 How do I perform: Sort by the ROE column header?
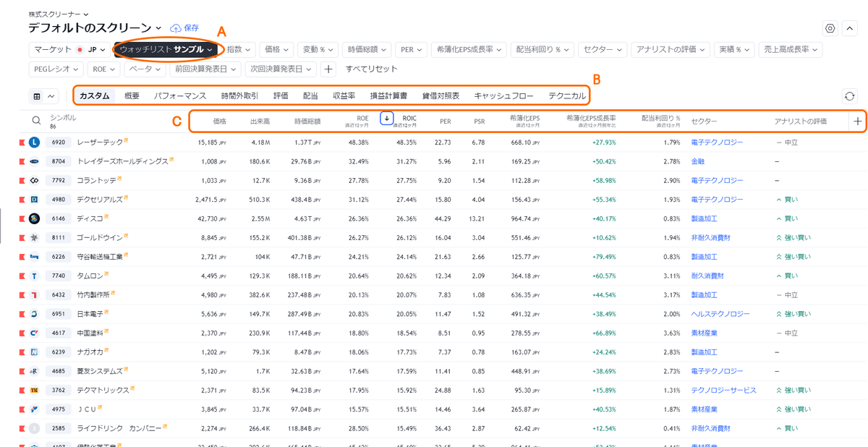click(357, 121)
